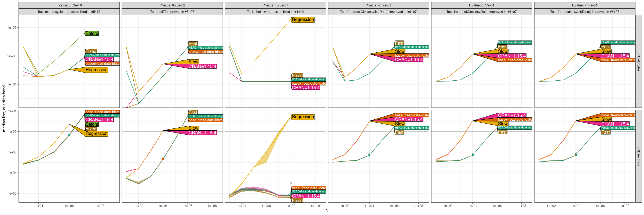Click the 'P.value: 8.53e-10' strip header
Image resolution: width=644 pixels, height=215 pixels.
pos(69,5)
